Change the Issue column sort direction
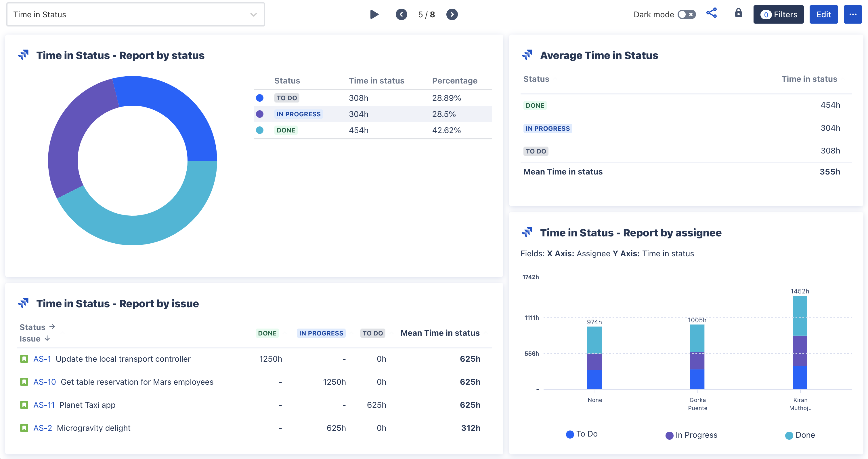Viewport: 868px width, 459px height. point(47,339)
